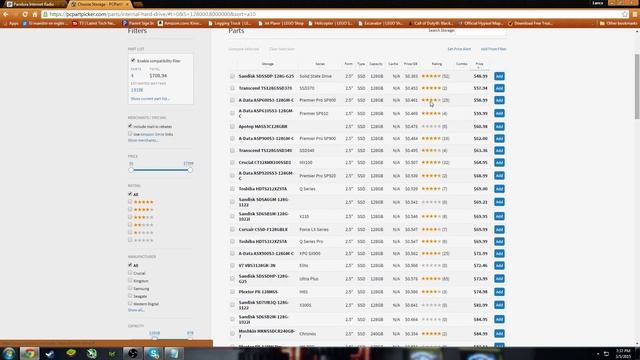Select the Choose Storage PCPartPicker tab
This screenshot has width=640, height=360.
coord(97,4)
